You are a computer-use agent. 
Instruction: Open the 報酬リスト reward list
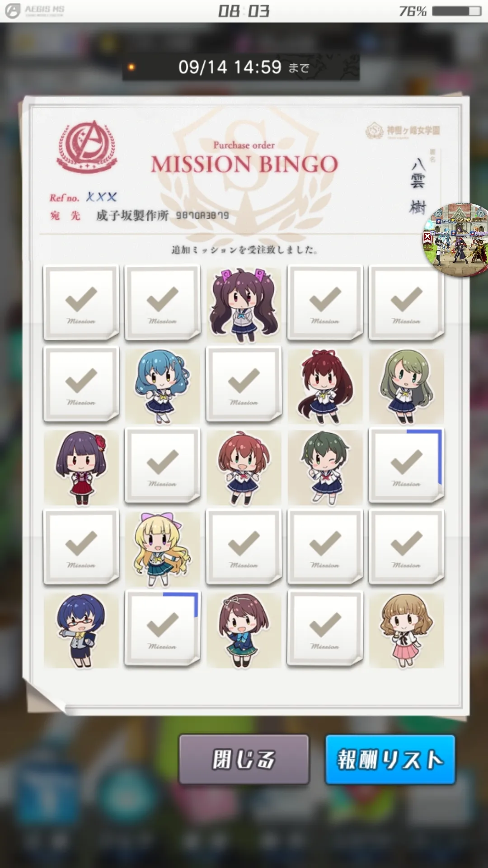[390, 759]
